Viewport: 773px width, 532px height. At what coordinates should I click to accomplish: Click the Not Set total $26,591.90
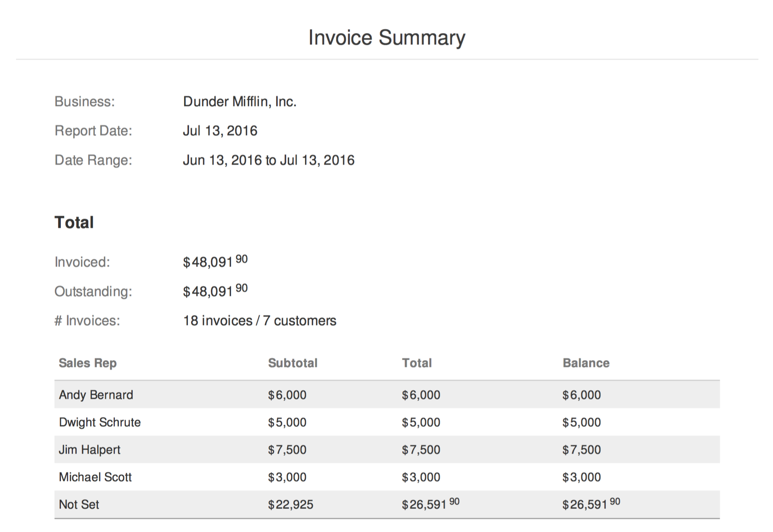431,504
